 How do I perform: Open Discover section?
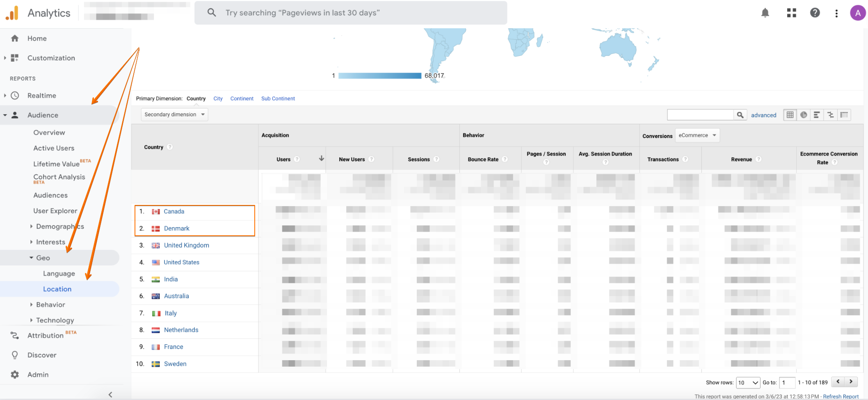coord(42,355)
